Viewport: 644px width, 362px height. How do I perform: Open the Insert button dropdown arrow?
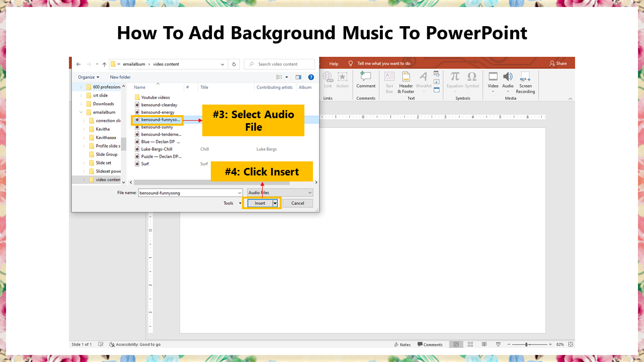click(275, 203)
